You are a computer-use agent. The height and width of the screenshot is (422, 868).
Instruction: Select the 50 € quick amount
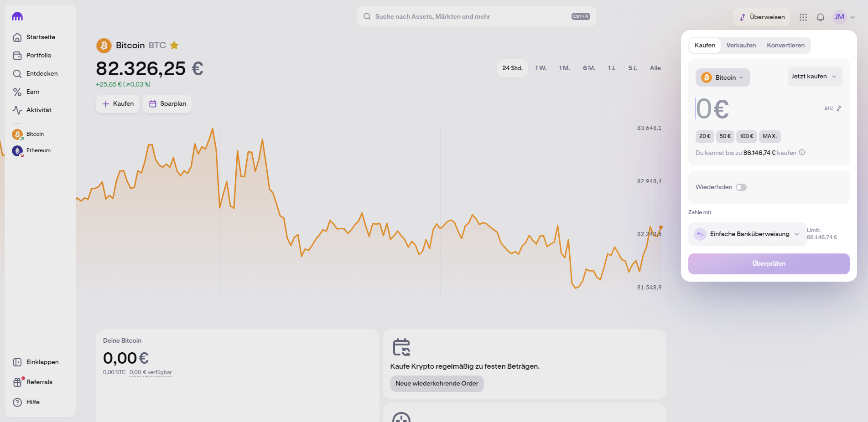point(725,136)
